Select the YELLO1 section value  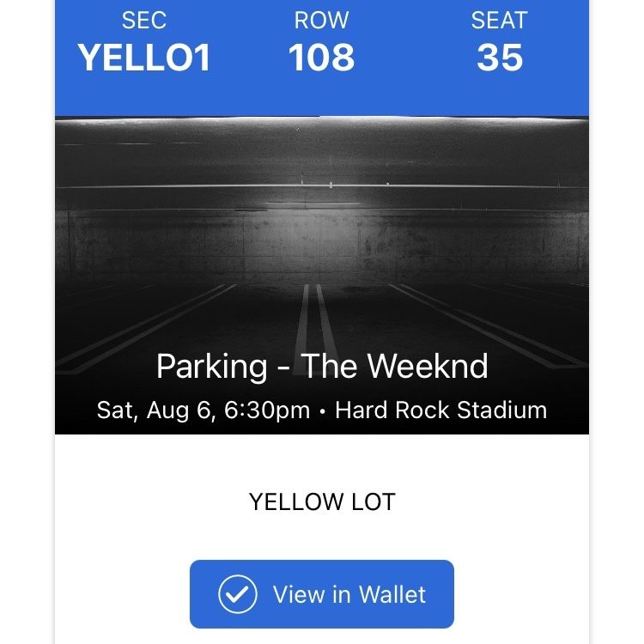144,57
